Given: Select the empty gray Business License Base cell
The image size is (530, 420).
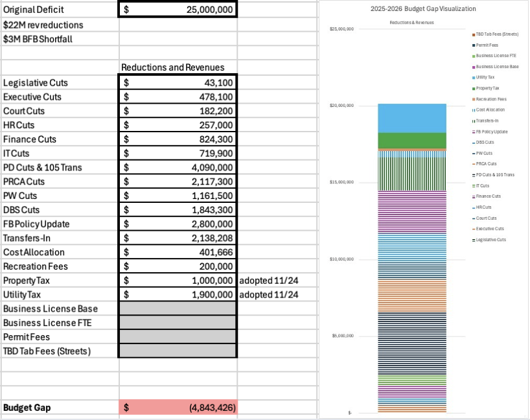Looking at the screenshot, I should tap(178, 309).
